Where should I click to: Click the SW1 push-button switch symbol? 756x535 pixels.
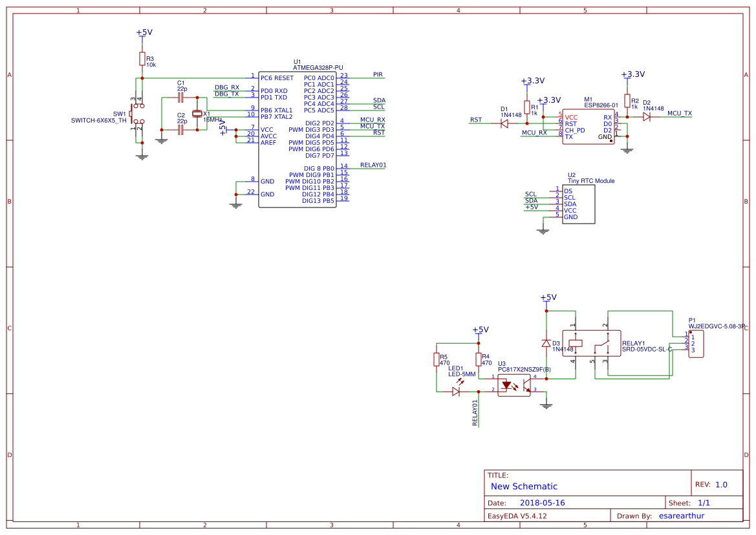coord(137,114)
